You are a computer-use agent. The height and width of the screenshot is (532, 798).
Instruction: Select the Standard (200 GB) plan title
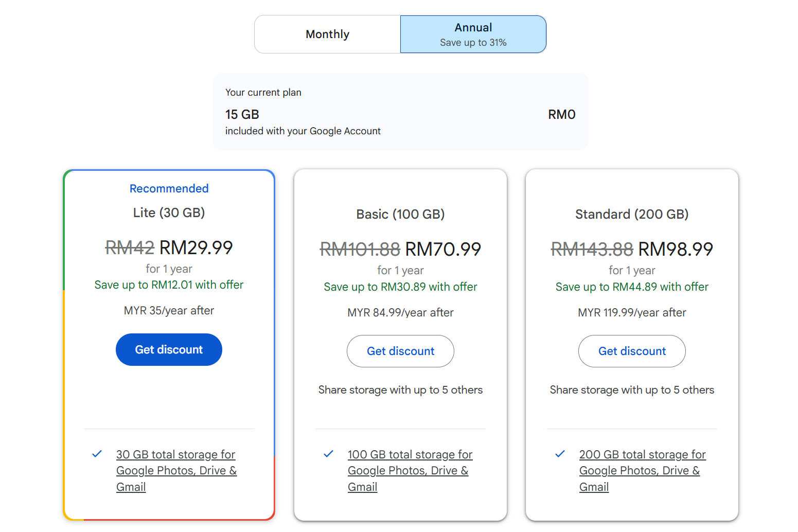coord(632,215)
